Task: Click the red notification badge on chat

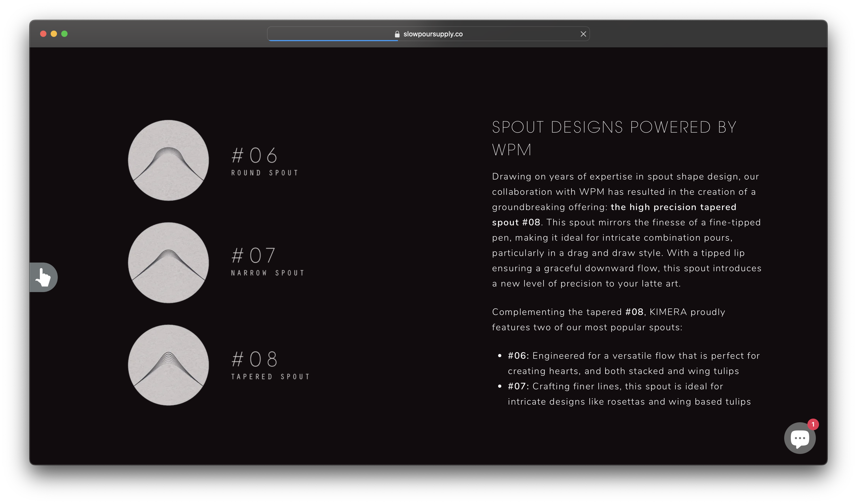Action: click(x=813, y=424)
